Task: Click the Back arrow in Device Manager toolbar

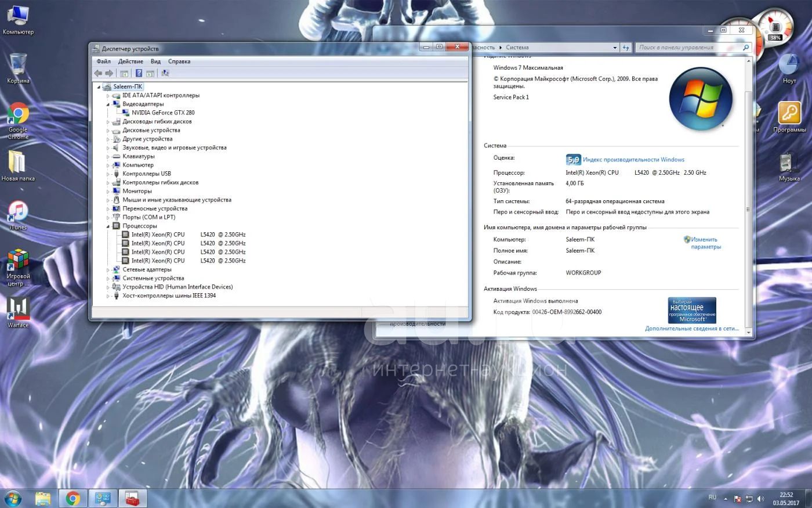Action: [98, 73]
